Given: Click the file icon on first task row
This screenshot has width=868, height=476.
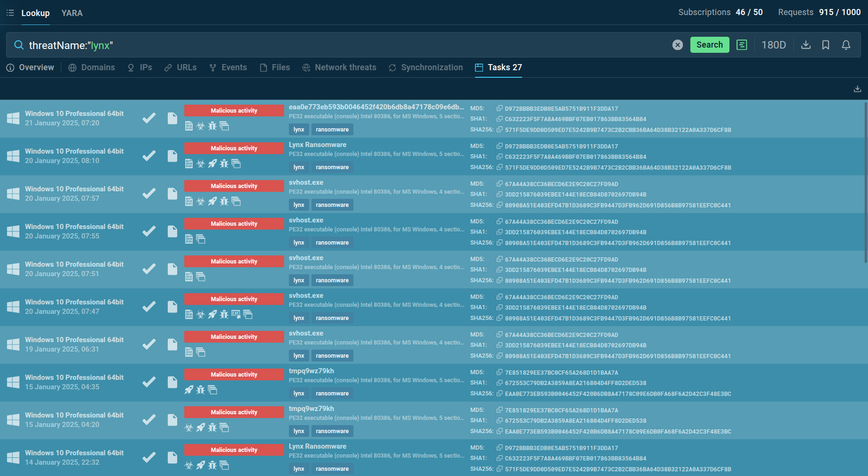Looking at the screenshot, I should (x=172, y=118).
